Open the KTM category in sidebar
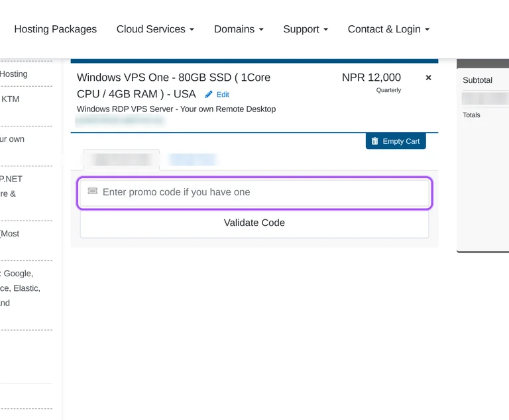The height and width of the screenshot is (420, 509). 11,99
